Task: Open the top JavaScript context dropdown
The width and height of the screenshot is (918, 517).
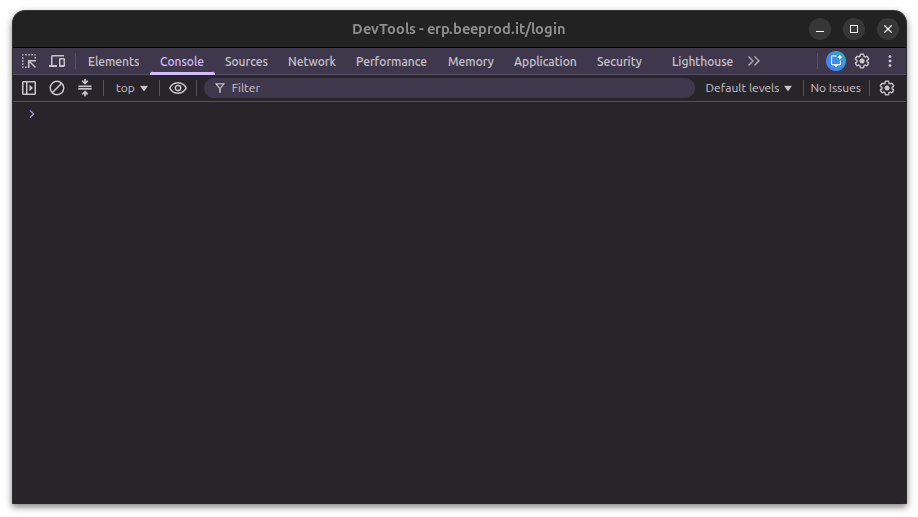Action: pyautogui.click(x=131, y=88)
